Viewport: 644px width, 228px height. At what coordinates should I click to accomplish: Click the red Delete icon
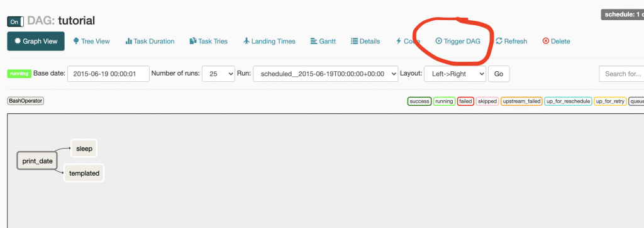(x=546, y=41)
